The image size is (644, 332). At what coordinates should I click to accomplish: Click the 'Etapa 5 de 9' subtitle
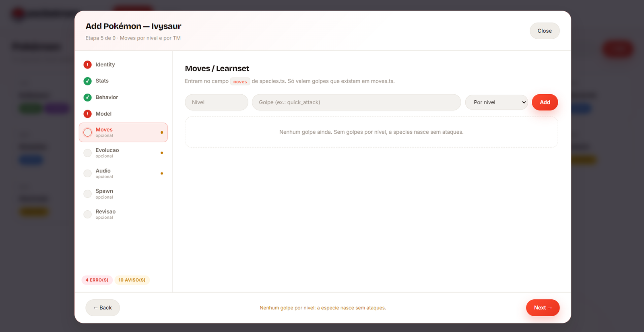[x=133, y=38]
